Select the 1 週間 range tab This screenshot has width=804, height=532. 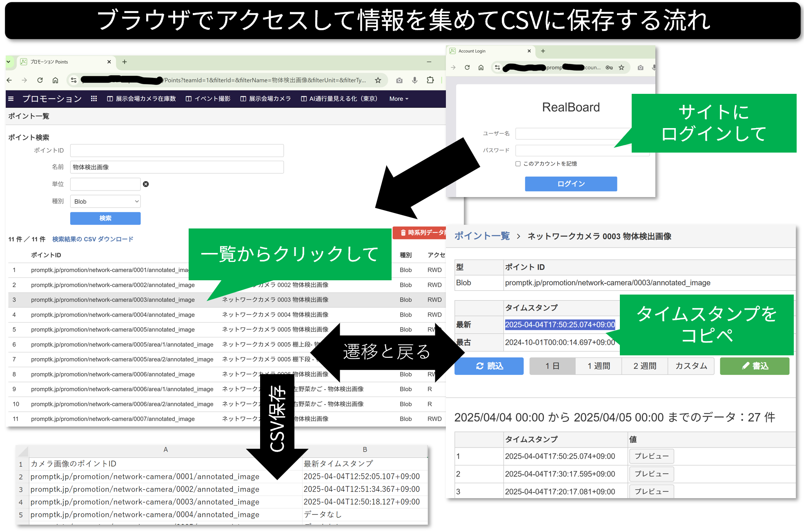click(599, 366)
